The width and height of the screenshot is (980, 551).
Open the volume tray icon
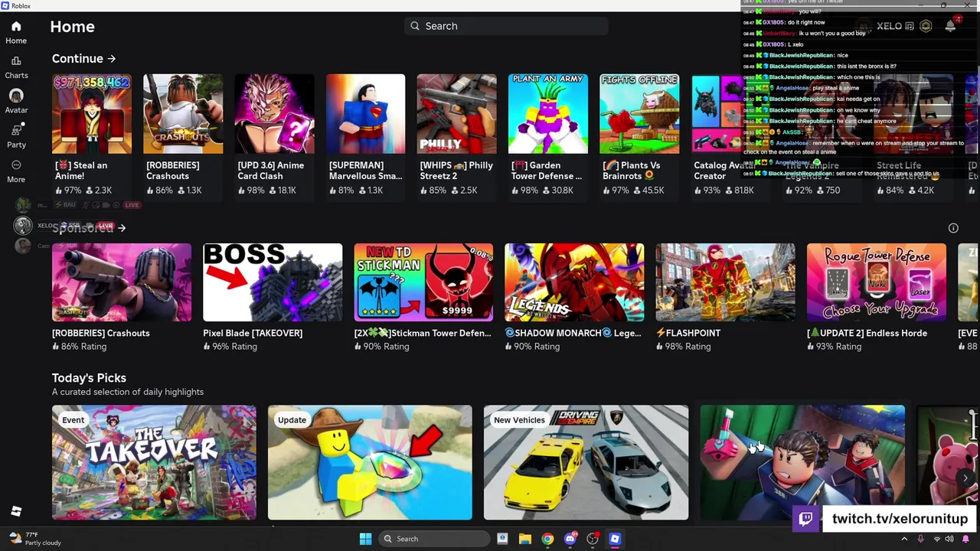click(x=950, y=539)
